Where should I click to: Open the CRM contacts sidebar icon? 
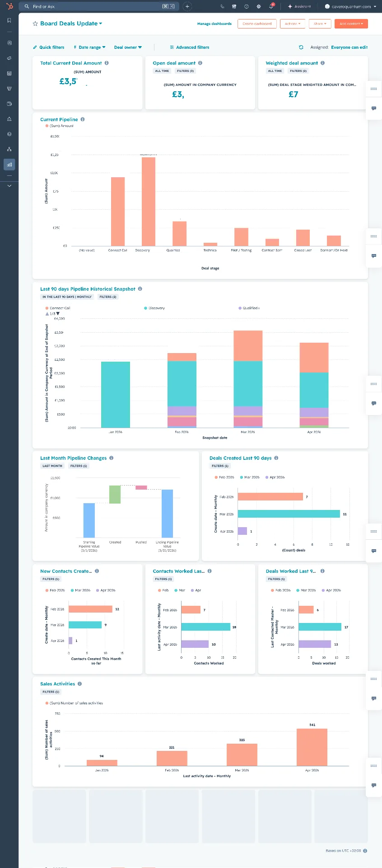pyautogui.click(x=9, y=43)
